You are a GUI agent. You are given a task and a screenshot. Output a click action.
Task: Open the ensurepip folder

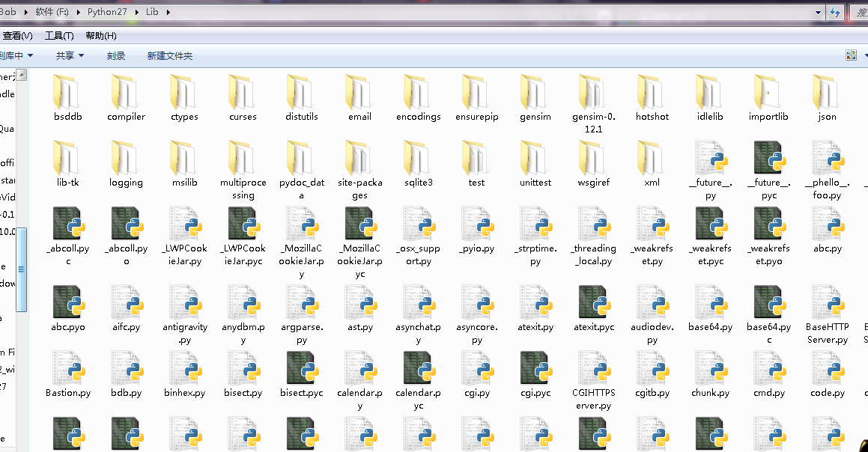pos(476,98)
